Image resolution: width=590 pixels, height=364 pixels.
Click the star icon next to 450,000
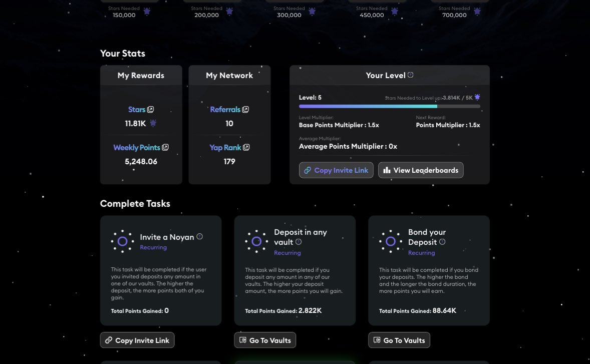point(394,12)
